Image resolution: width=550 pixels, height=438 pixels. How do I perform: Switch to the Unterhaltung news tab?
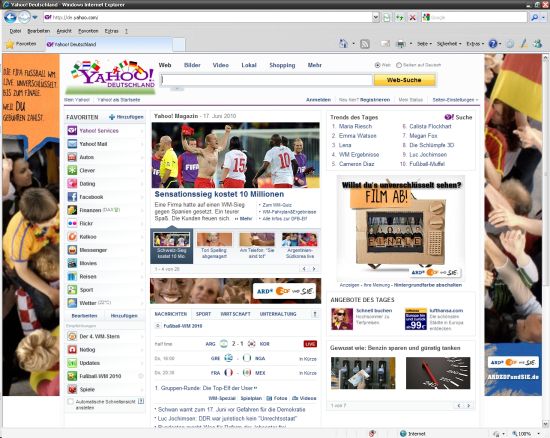(x=278, y=314)
